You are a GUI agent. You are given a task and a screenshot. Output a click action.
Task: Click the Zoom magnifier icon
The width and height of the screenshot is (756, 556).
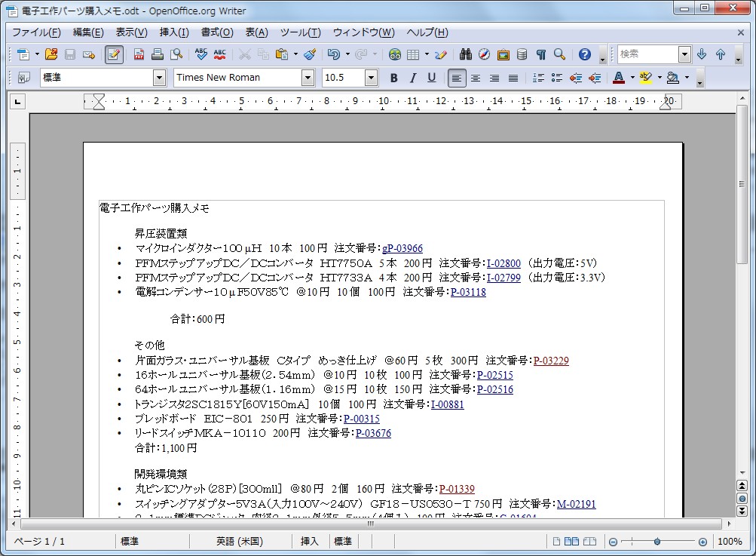(x=560, y=54)
